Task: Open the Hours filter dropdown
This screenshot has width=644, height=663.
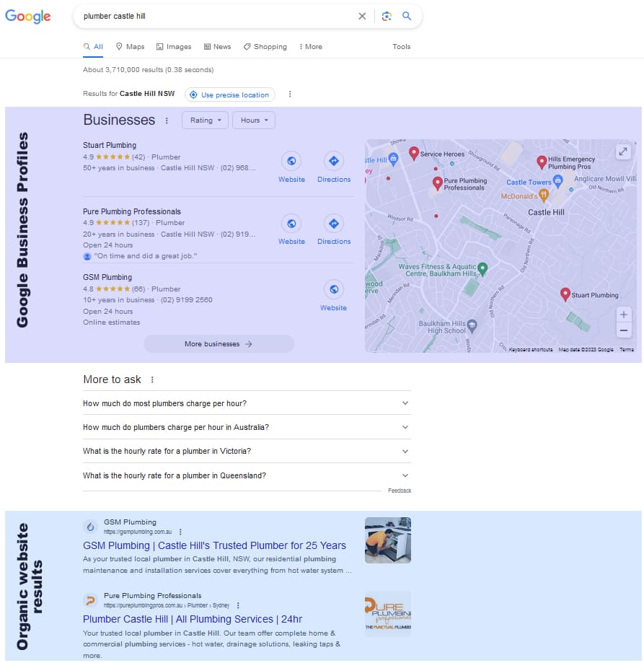Action: click(253, 120)
